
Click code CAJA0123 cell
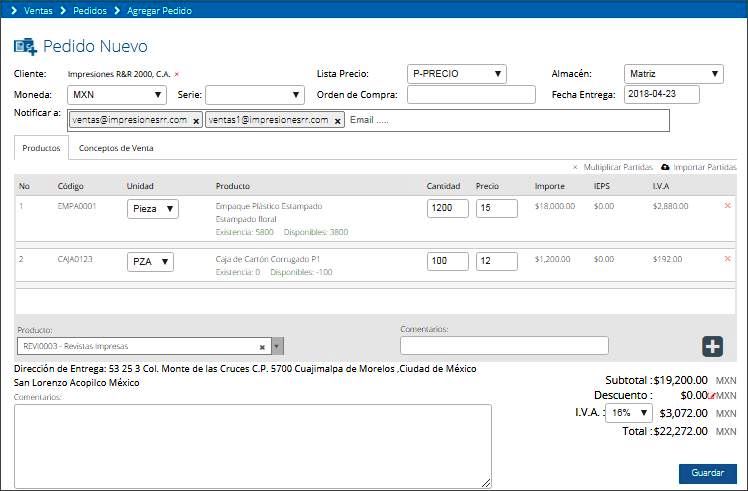[x=75, y=259]
